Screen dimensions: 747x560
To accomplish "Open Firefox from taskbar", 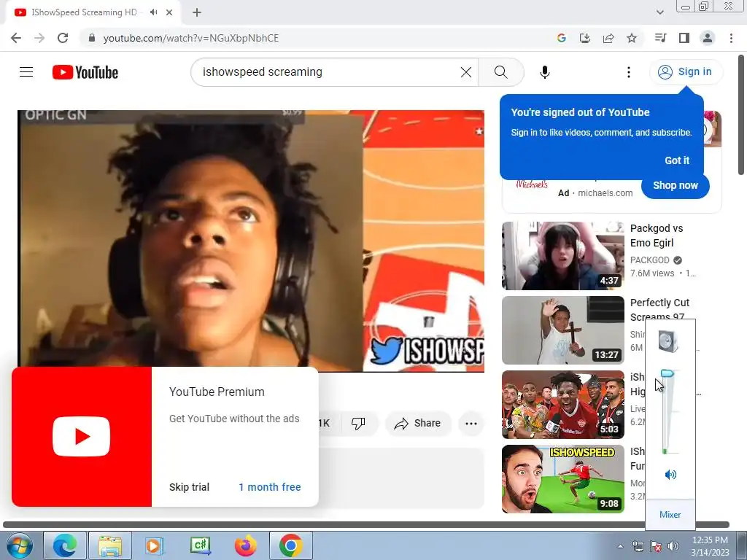I will [x=245, y=545].
